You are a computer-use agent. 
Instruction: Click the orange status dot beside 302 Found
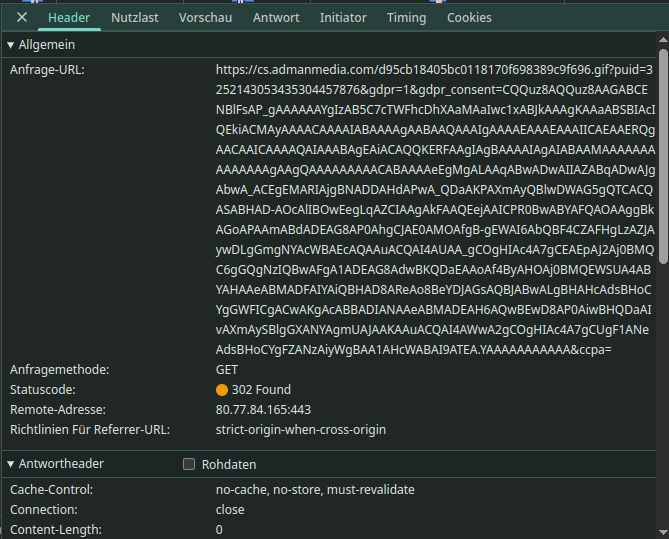click(x=222, y=390)
